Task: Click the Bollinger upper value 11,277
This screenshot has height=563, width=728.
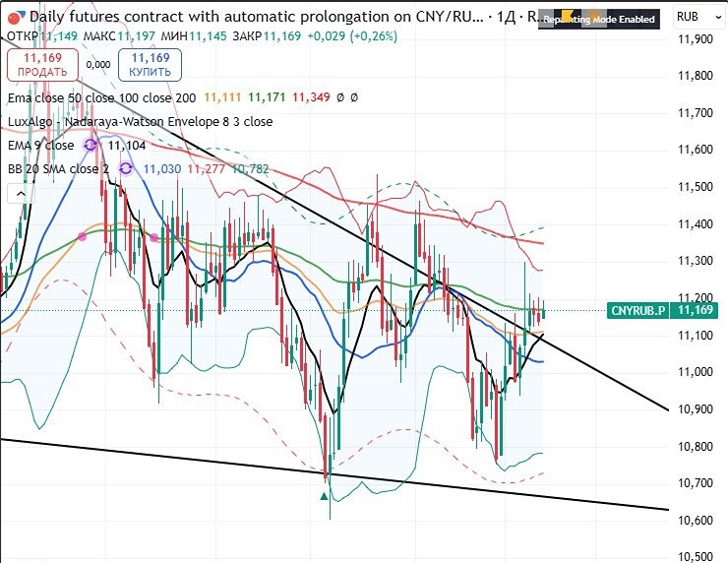Action: 207,168
